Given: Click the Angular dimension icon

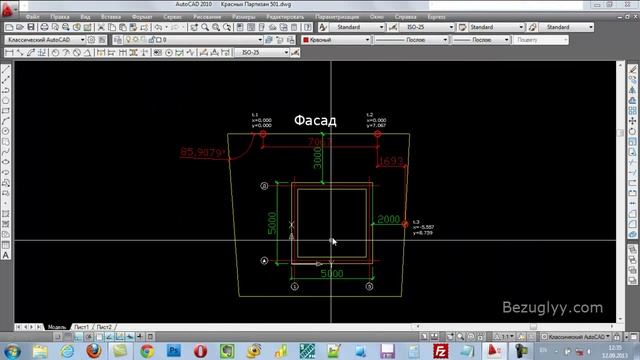Looking at the screenshot, I should [x=87, y=53].
